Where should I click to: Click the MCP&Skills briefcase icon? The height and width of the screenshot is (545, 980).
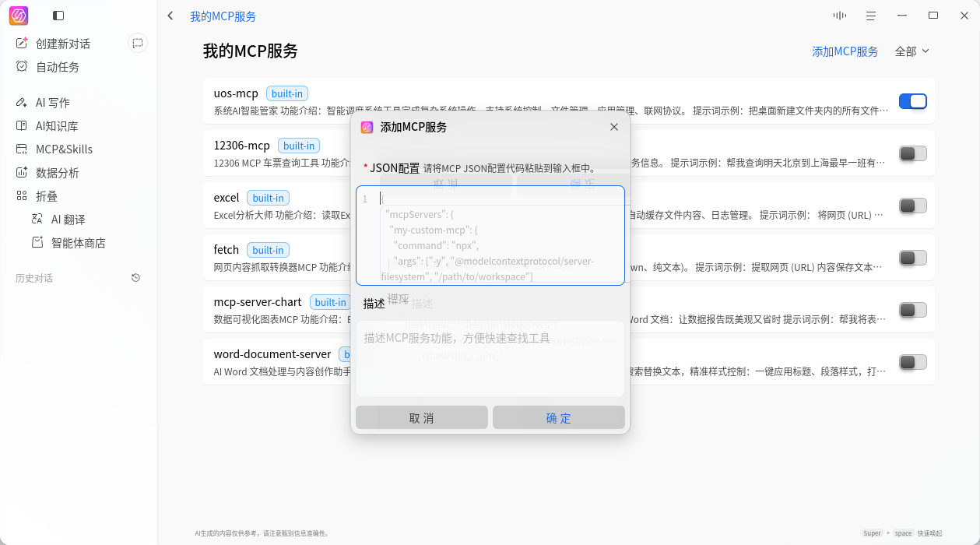coord(22,149)
